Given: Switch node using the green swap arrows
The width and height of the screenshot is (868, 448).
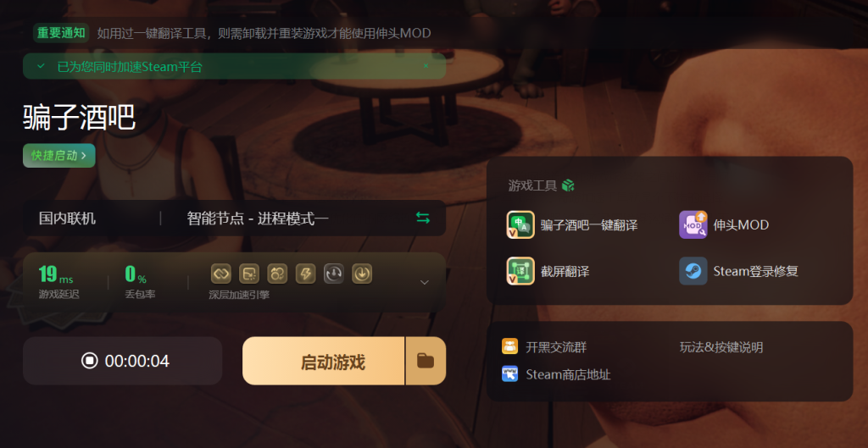Looking at the screenshot, I should [423, 218].
